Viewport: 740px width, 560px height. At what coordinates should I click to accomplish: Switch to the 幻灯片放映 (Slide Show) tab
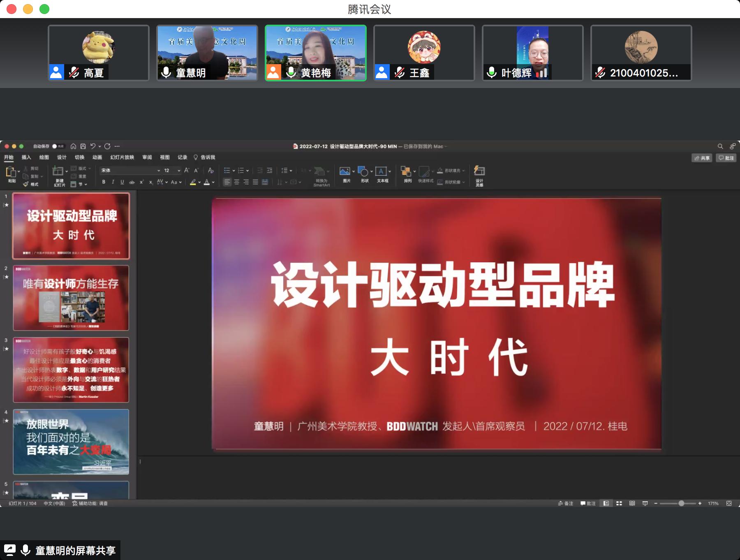(x=122, y=157)
